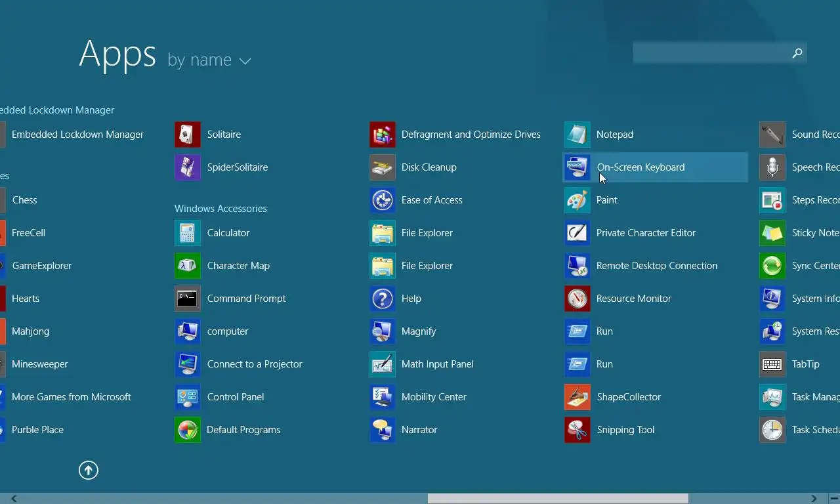Viewport: 840px width, 504px height.
Task: Click the Speech Recognition microphone icon
Action: (x=772, y=167)
